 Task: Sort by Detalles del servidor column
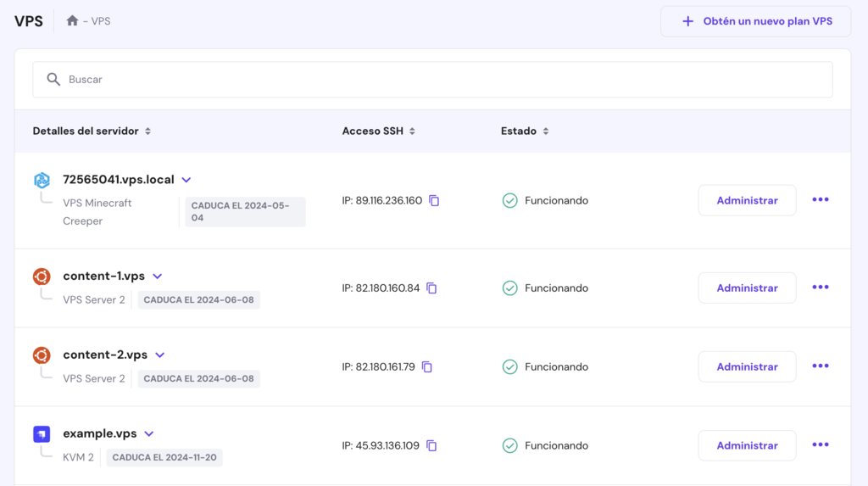(x=147, y=131)
